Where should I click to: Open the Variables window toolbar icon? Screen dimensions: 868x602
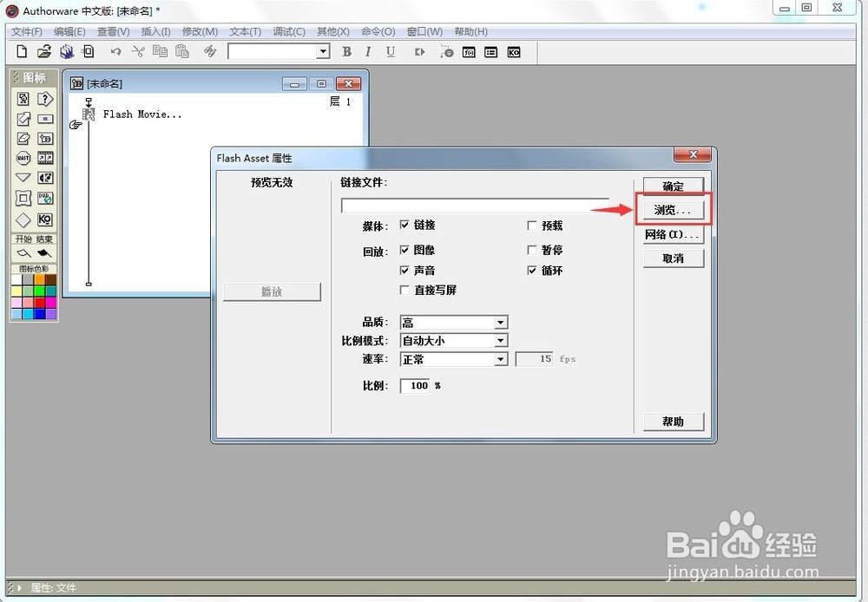pos(491,52)
